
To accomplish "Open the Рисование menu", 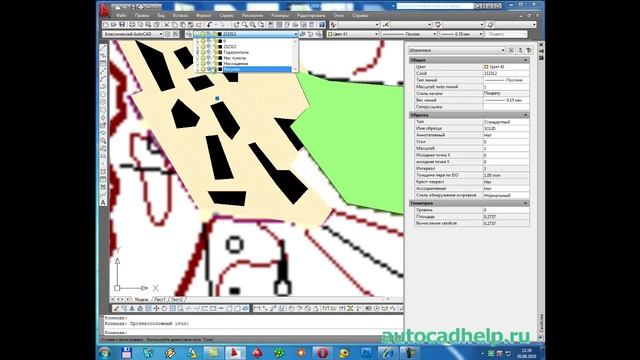I will [252, 16].
